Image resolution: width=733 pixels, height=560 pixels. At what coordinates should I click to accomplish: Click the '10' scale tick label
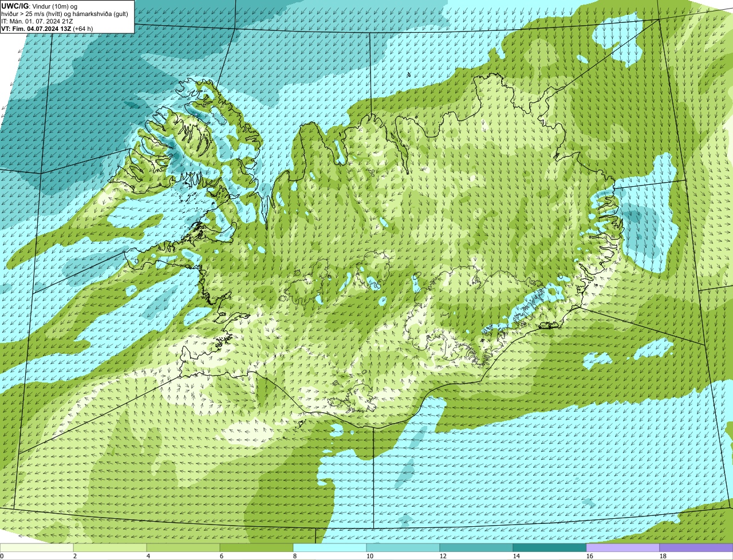click(x=369, y=556)
